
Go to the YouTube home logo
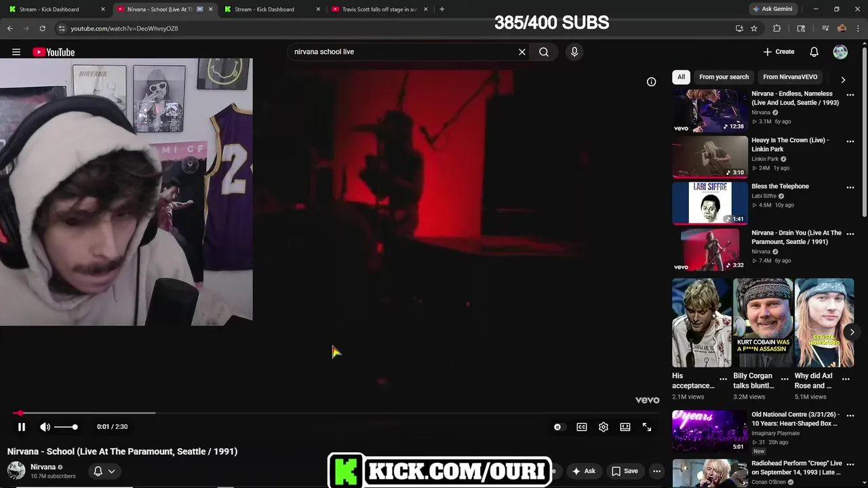pyautogui.click(x=54, y=52)
